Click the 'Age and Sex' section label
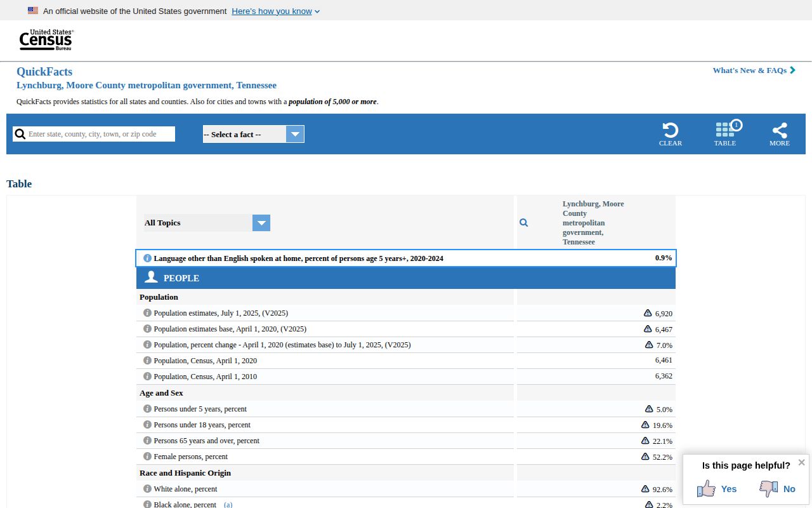 click(161, 393)
